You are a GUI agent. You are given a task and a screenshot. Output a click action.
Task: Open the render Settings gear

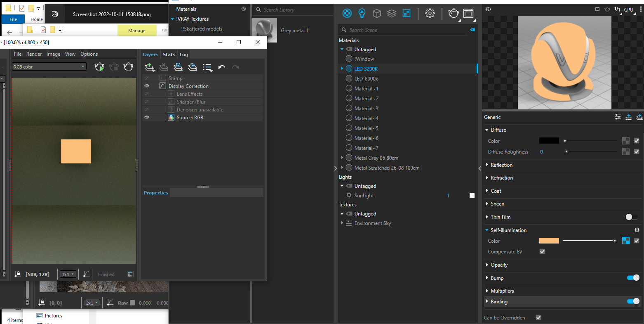pyautogui.click(x=430, y=13)
